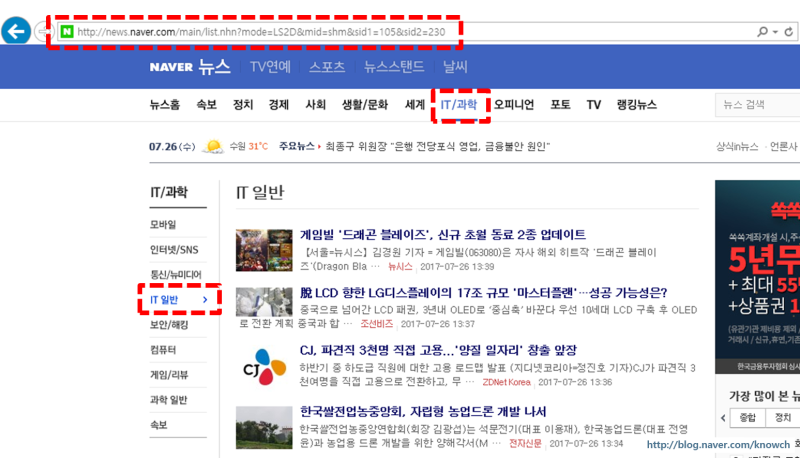Image resolution: width=800 pixels, height=458 pixels.
Task: Select the 종합 tab in ranking box
Action: click(747, 418)
